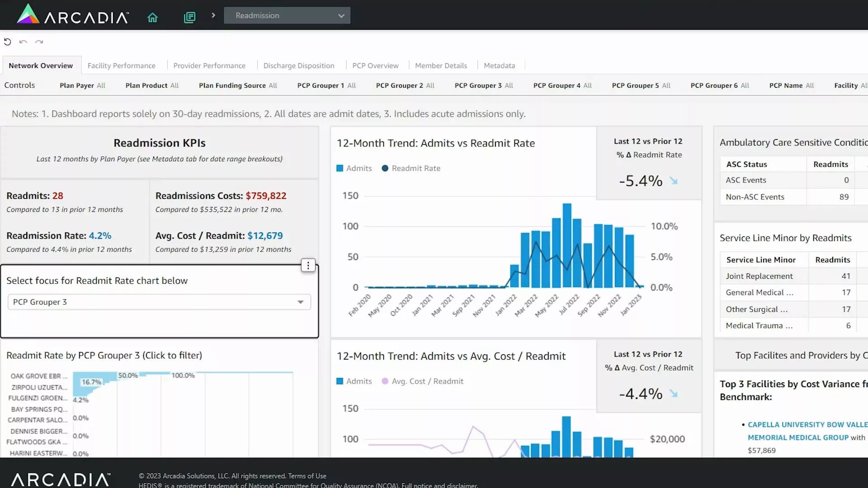The height and width of the screenshot is (488, 868).
Task: Click the undo arrow icon
Action: 23,42
